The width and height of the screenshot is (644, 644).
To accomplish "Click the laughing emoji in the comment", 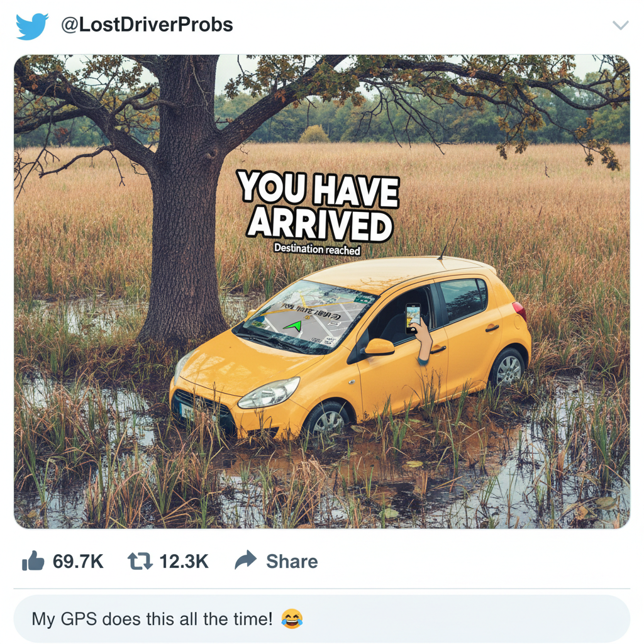I will click(x=292, y=619).
